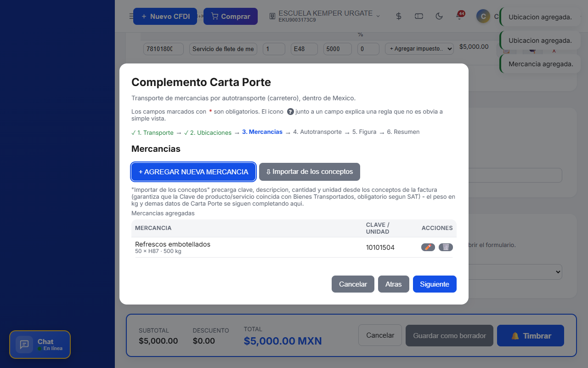This screenshot has width=588, height=368.
Task: Click Agregar Nueva Mercancia button
Action: 193,172
